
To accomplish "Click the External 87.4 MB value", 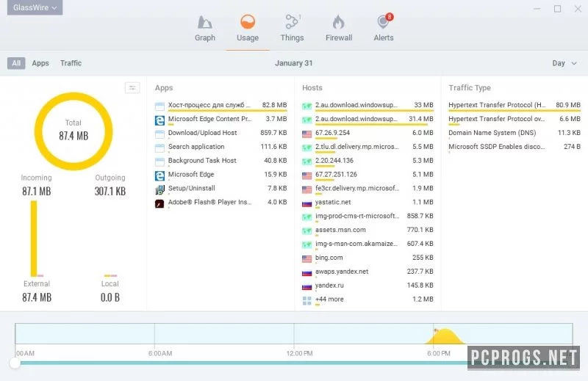I will pos(37,297).
